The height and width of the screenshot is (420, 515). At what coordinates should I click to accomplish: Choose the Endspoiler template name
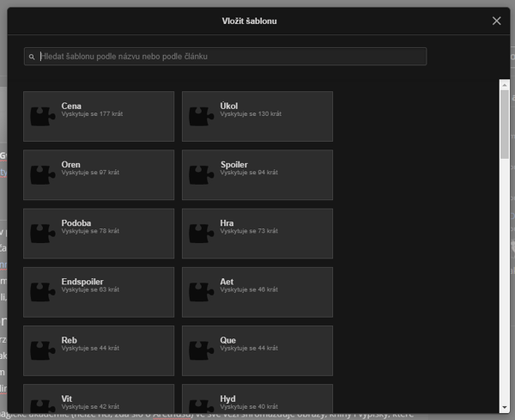82,282
